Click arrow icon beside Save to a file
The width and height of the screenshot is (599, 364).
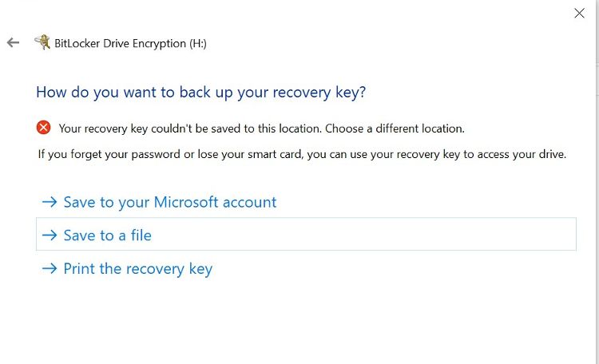point(49,235)
